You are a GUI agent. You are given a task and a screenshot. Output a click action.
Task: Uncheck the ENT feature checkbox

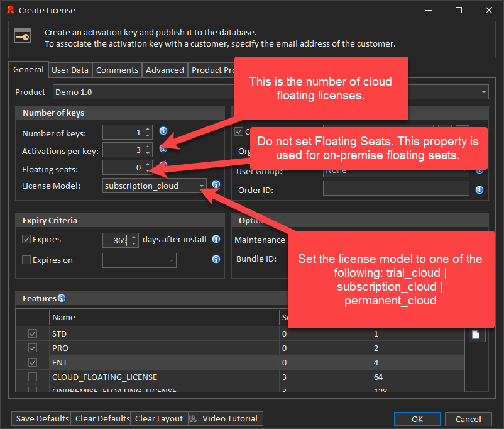pyautogui.click(x=33, y=362)
